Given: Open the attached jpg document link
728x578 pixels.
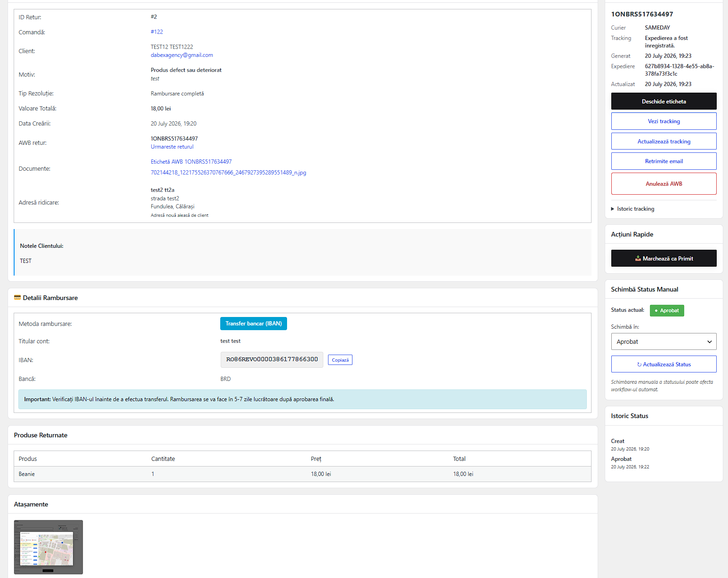Looking at the screenshot, I should coord(228,173).
